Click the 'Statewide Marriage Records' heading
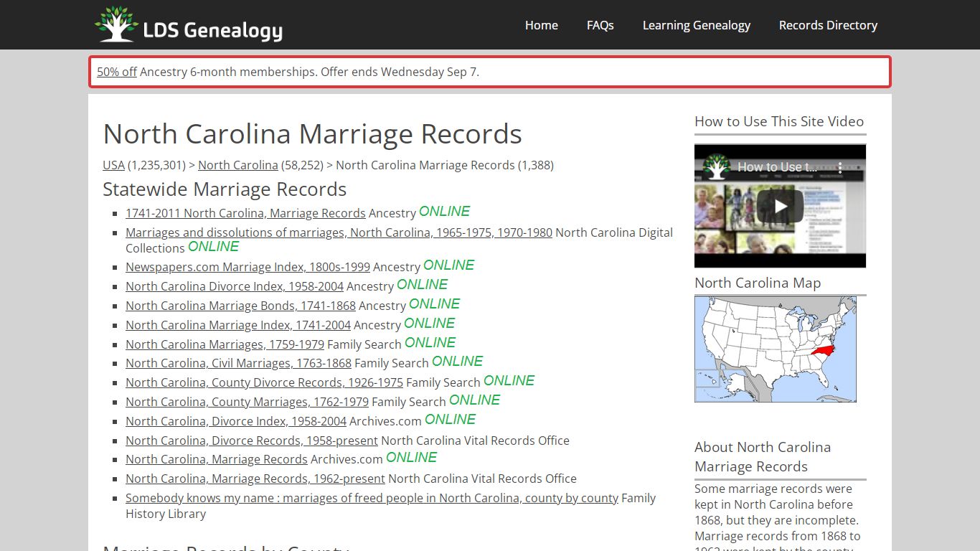Viewport: 980px width, 551px height. 225,189
